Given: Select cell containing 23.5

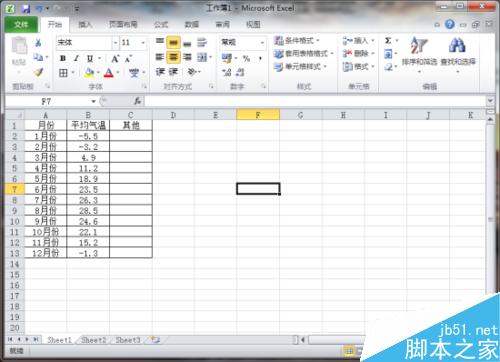Looking at the screenshot, I should click(x=88, y=189).
